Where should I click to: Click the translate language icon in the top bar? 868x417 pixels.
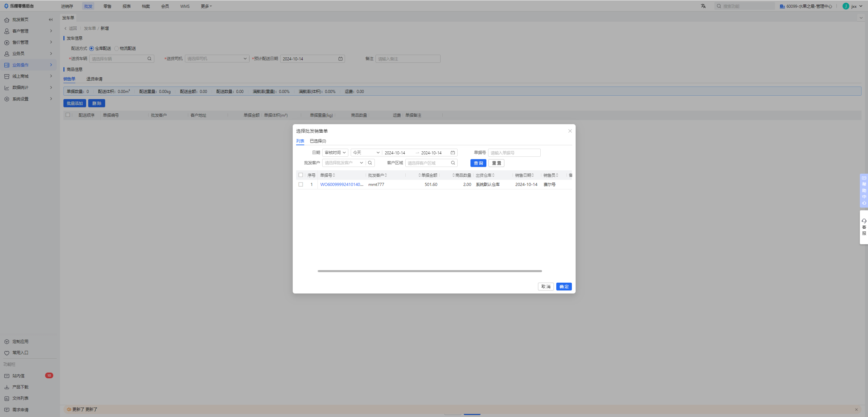pyautogui.click(x=703, y=6)
